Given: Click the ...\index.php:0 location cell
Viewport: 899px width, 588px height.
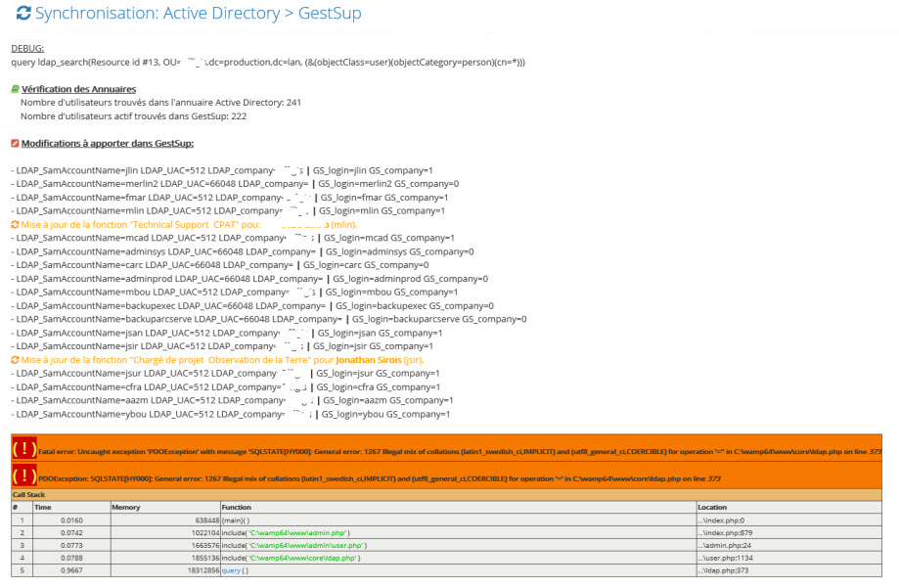Looking at the screenshot, I should tap(789, 520).
